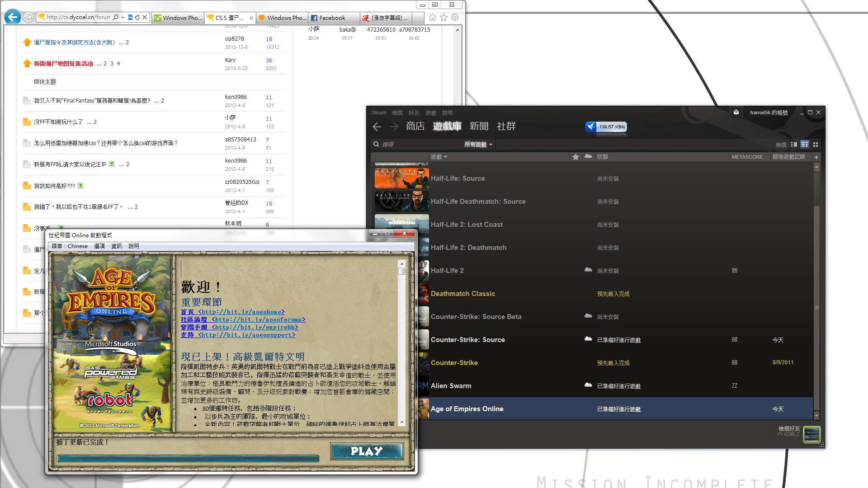The image size is (868, 488).
Task: Close the CS:S 僵尸 browser tab
Action: [251, 18]
